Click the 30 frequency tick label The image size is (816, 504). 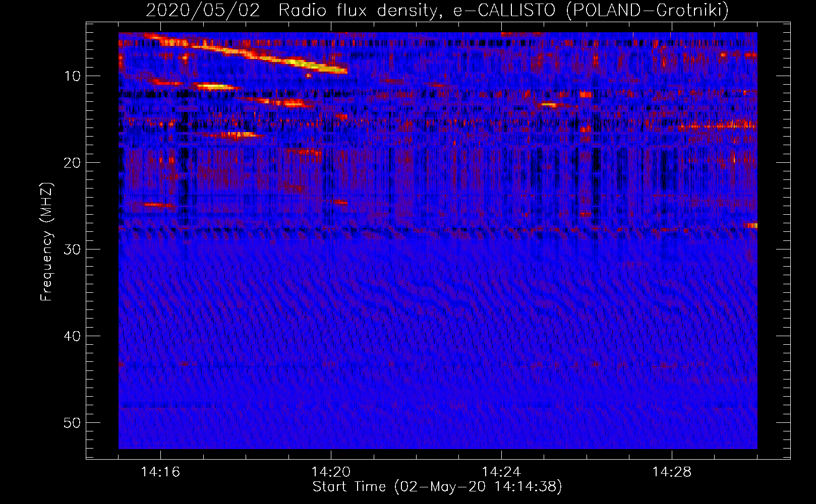[x=72, y=249]
